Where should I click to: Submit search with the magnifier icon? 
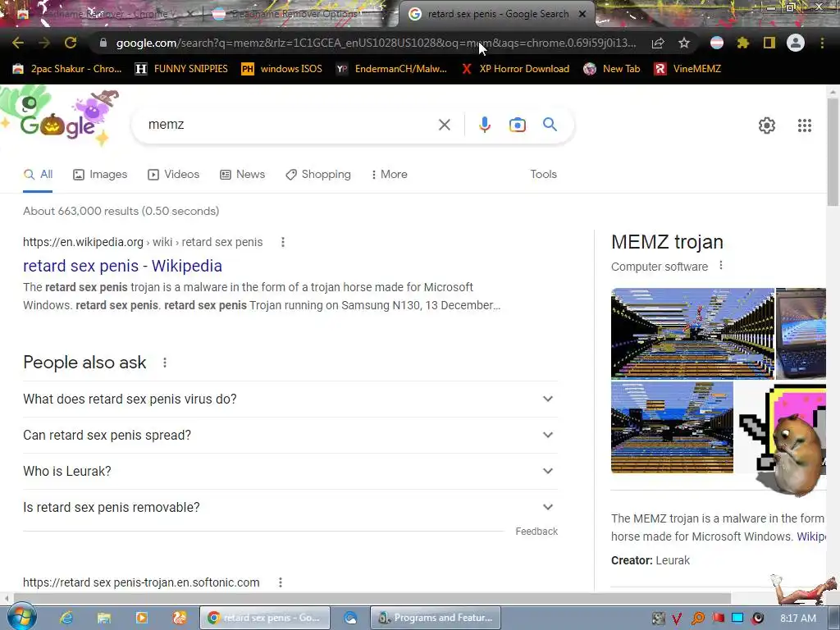point(550,125)
